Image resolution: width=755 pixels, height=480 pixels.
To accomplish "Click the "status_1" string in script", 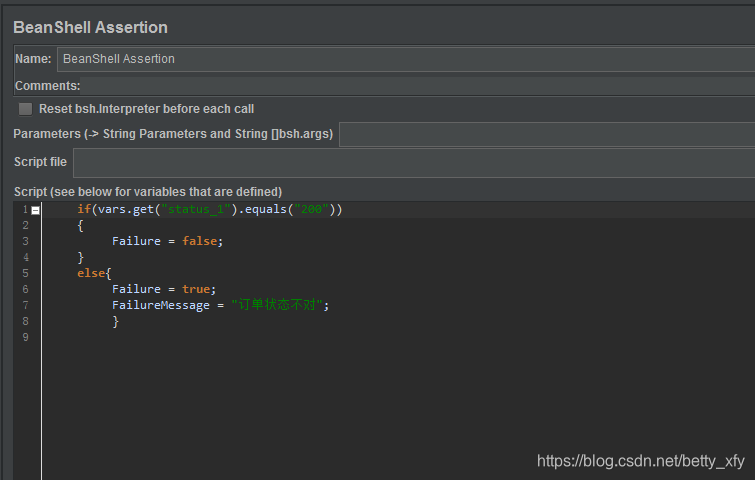I will (196, 209).
